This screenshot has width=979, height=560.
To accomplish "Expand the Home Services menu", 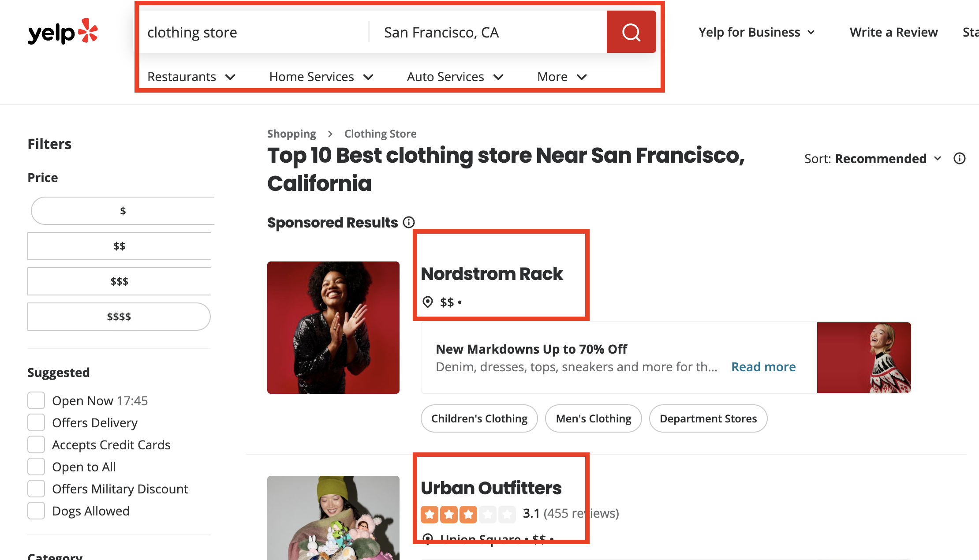I will pos(321,77).
